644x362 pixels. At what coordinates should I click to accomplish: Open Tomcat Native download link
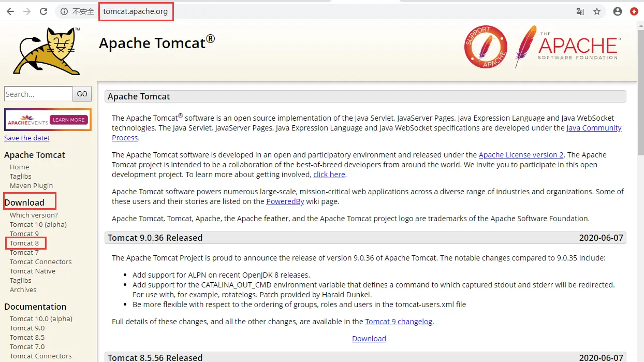[x=33, y=271]
